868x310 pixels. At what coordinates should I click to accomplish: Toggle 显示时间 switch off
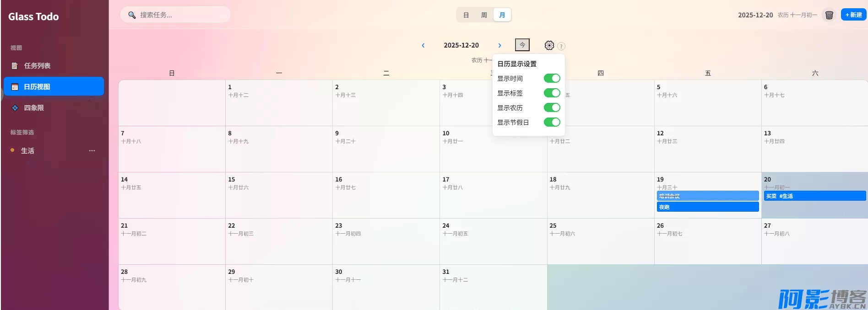(552, 78)
